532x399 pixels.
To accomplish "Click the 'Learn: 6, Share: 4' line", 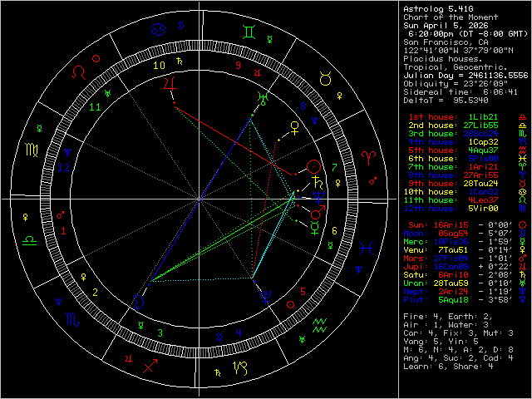I will click(448, 367).
